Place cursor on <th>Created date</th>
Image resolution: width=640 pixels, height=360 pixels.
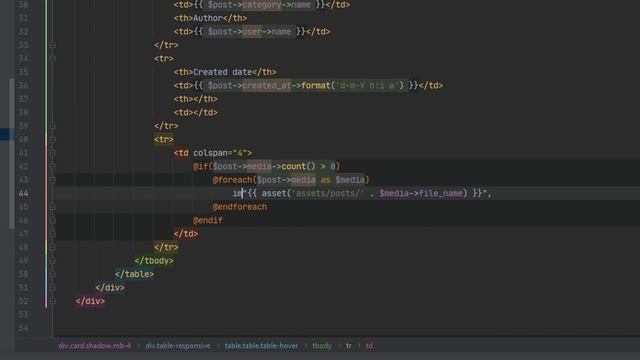(x=225, y=72)
